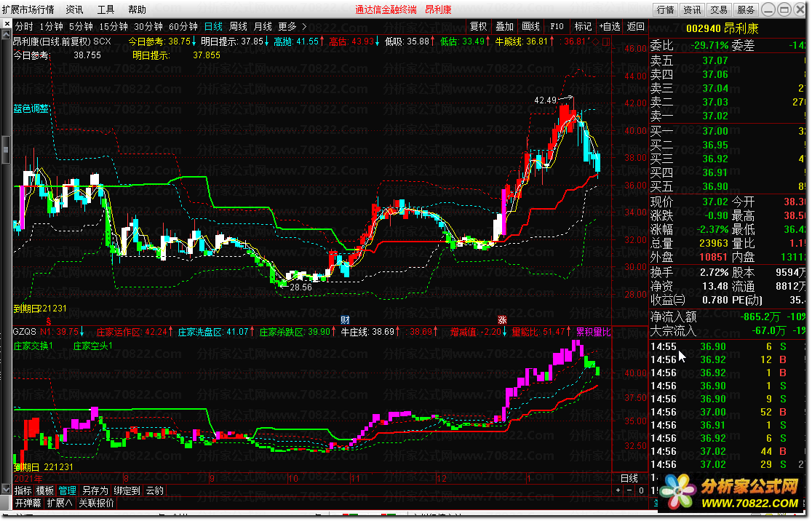Image resolution: width=812 pixels, height=521 pixels.
Task: Click the 蓝色调整 label on chart
Action: [x=31, y=108]
